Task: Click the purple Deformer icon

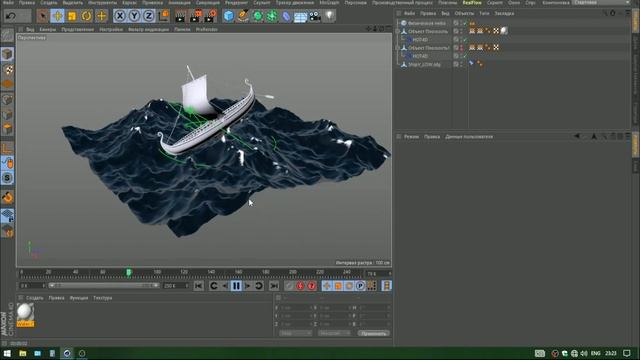Action: (x=286, y=16)
